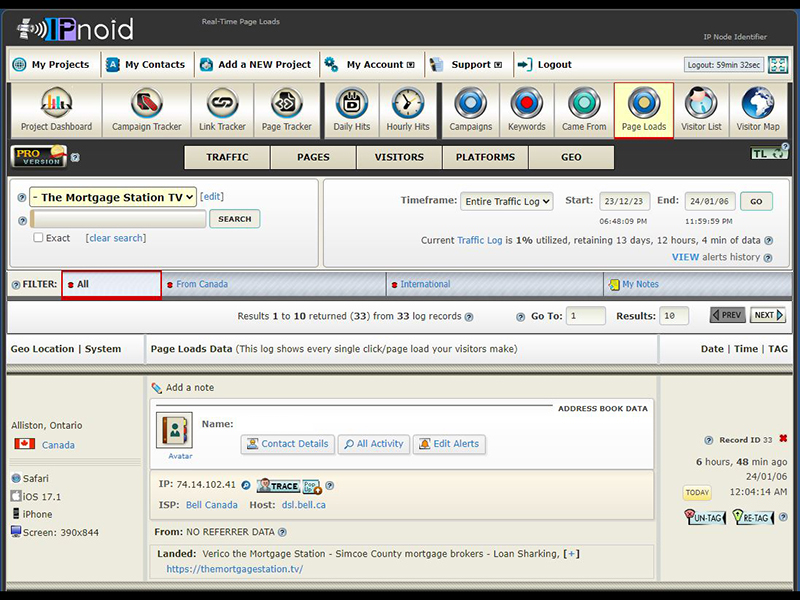The image size is (800, 600).
Task: Go to NEXT results page
Action: tap(768, 315)
